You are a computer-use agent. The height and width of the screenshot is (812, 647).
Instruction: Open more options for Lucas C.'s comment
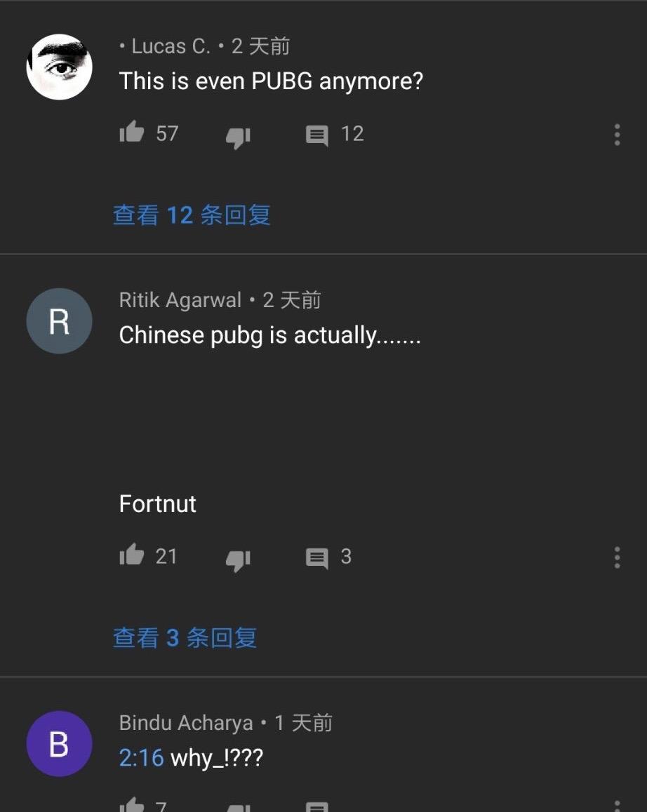coord(617,135)
